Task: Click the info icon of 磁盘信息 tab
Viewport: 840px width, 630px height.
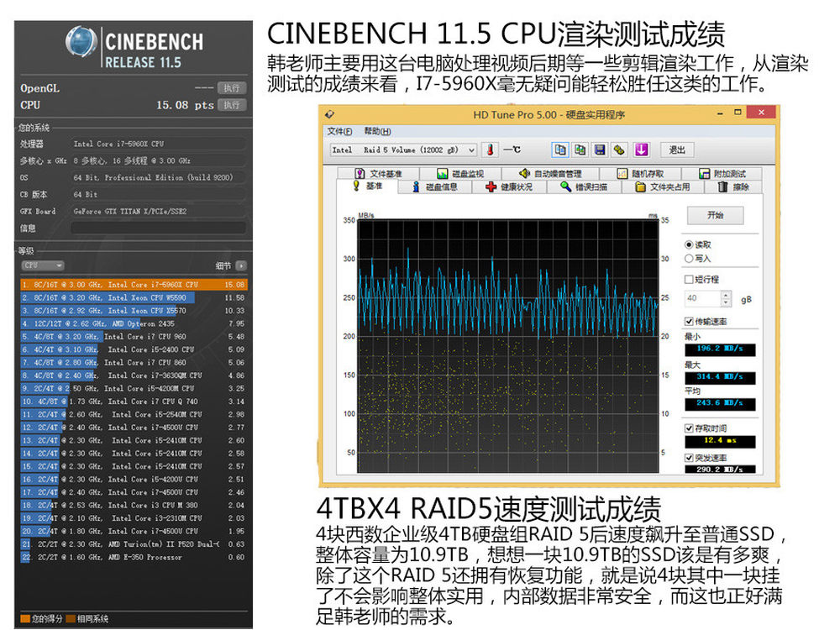Action: point(416,186)
